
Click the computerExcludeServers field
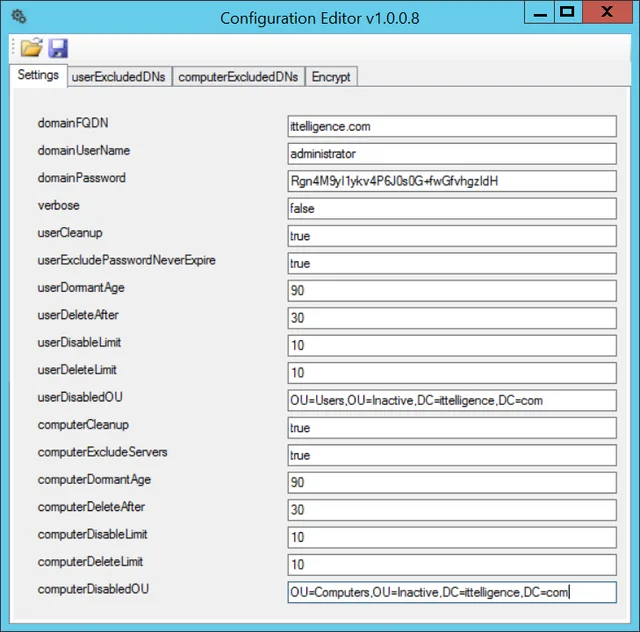pyautogui.click(x=452, y=455)
